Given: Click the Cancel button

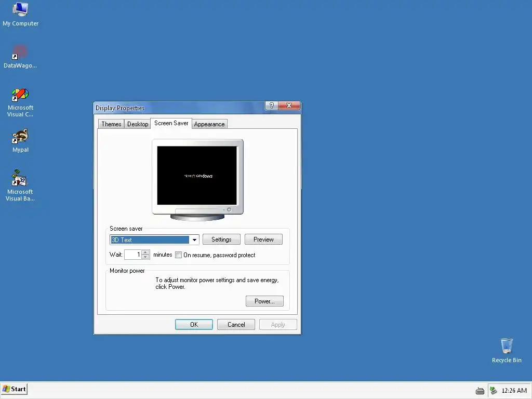Looking at the screenshot, I should click(x=236, y=324).
